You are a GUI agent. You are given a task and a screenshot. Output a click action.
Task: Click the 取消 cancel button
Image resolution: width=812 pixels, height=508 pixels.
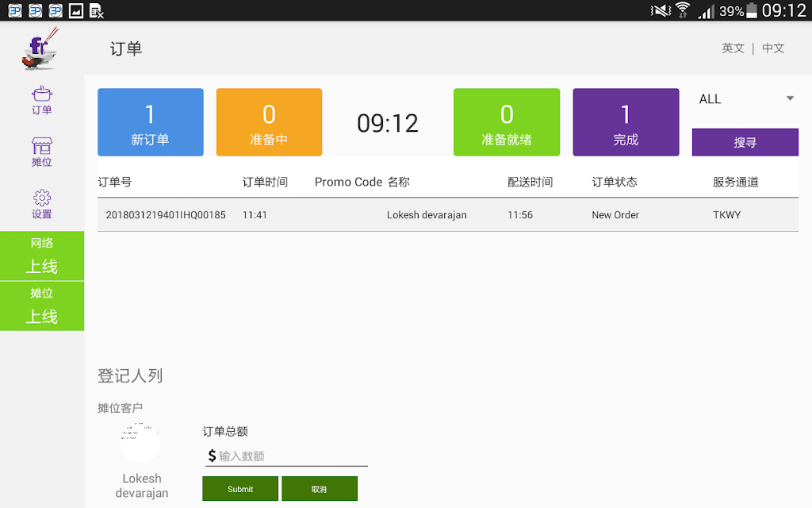[320, 489]
